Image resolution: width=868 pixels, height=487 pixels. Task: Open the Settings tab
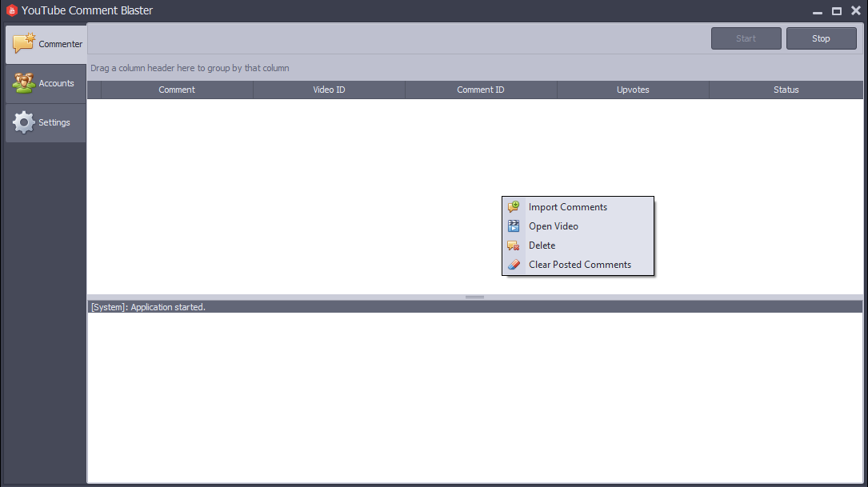(46, 123)
